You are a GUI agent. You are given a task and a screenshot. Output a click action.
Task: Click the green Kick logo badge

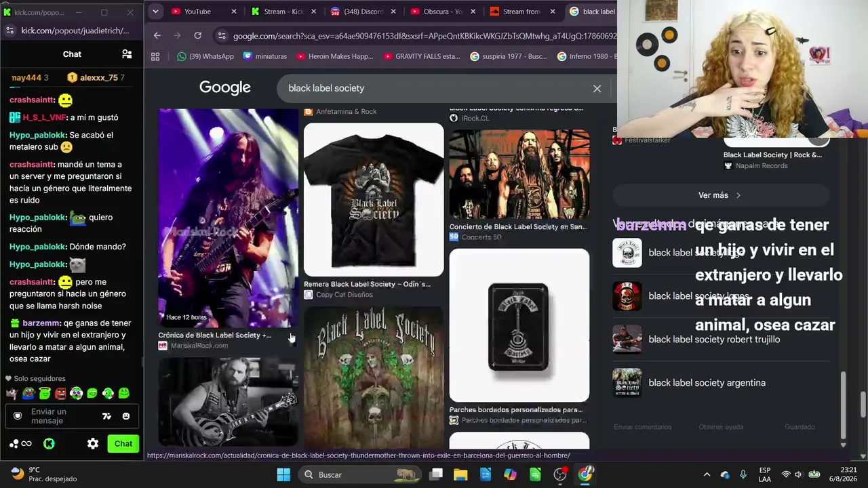pos(49,444)
